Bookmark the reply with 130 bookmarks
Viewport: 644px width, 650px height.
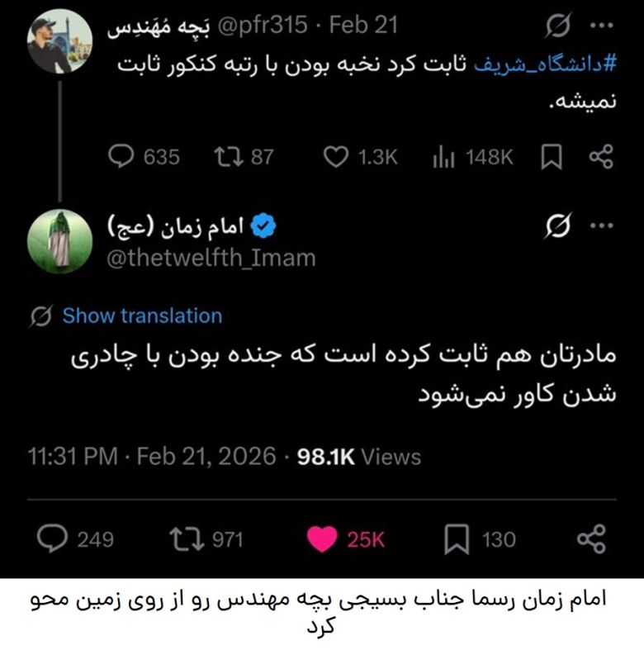pos(457,539)
